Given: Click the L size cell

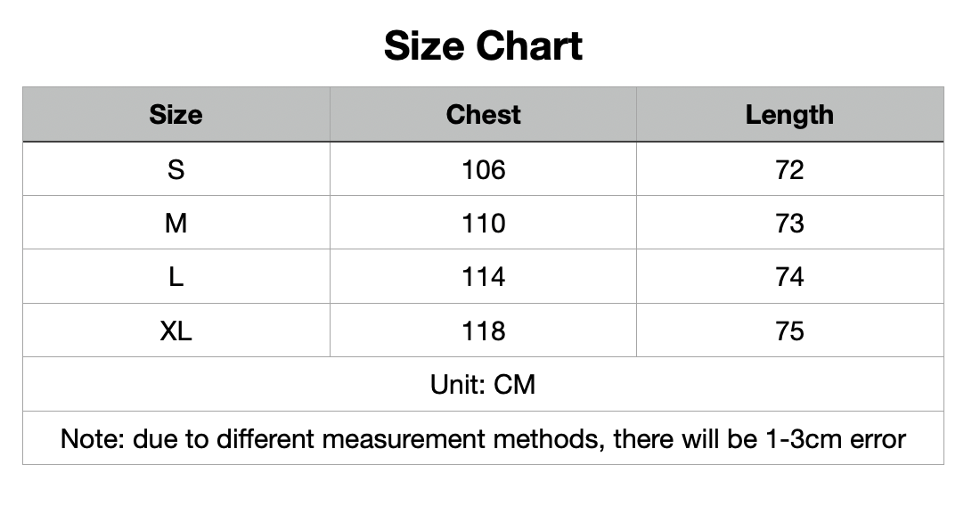Looking at the screenshot, I should [x=176, y=277].
